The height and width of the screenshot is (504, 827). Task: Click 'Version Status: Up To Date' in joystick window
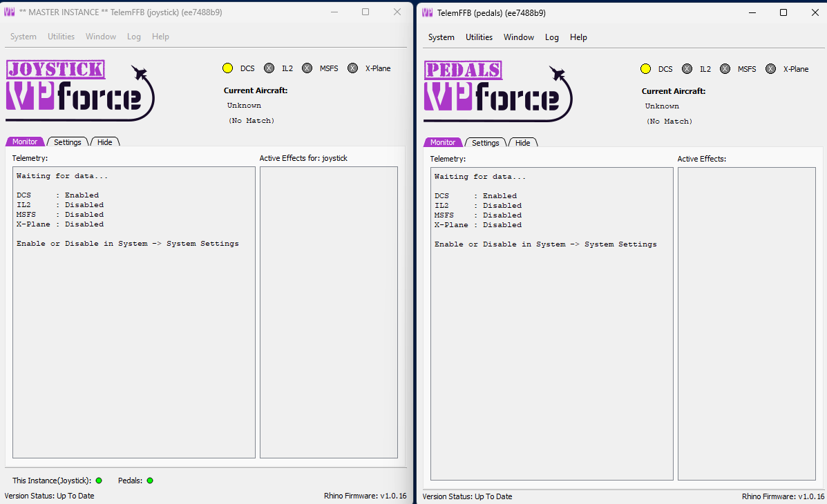[x=50, y=496]
